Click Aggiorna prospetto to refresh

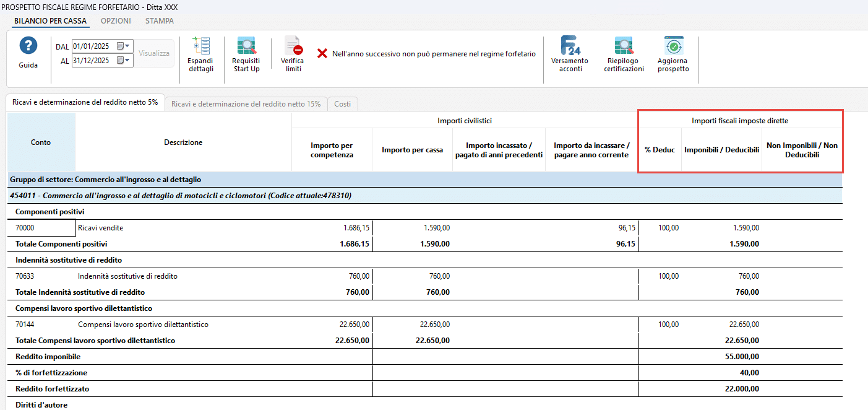click(x=673, y=55)
